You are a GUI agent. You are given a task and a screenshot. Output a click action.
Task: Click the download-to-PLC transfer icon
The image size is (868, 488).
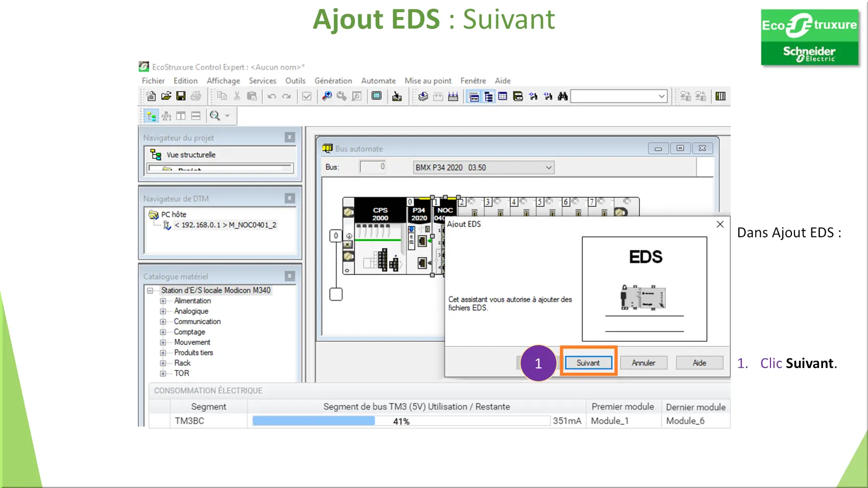pos(397,96)
